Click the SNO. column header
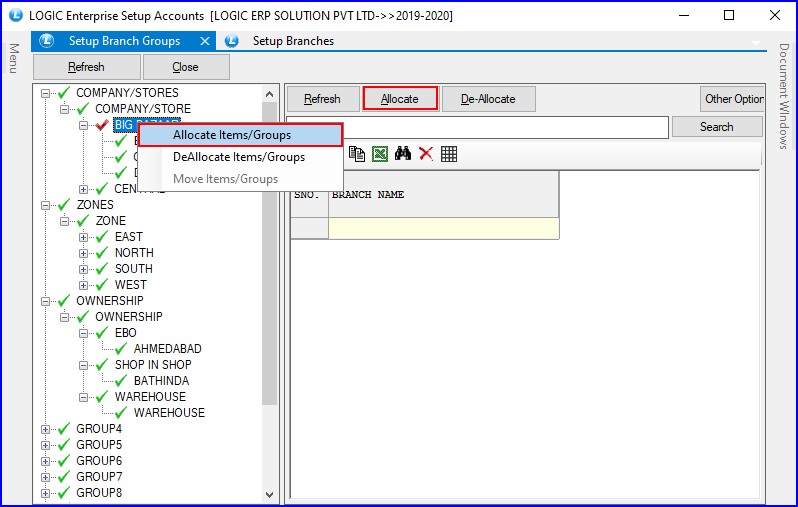This screenshot has width=798, height=507. [x=309, y=194]
